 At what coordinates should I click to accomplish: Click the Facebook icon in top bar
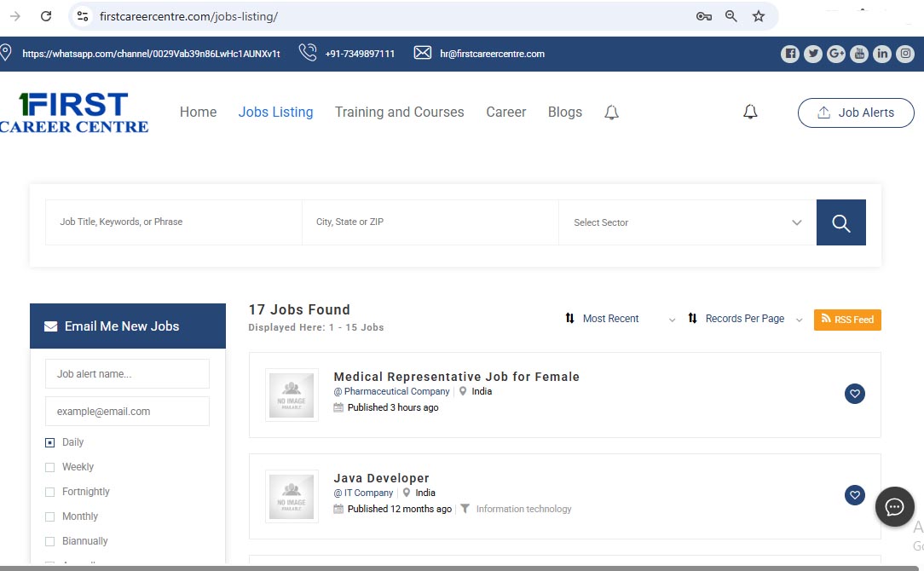790,54
